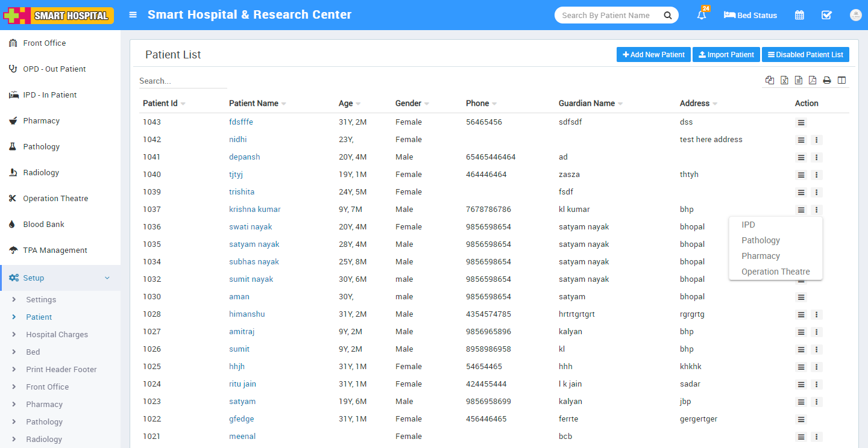Export patient list to Excel
This screenshot has height=448, width=868.
pyautogui.click(x=784, y=80)
